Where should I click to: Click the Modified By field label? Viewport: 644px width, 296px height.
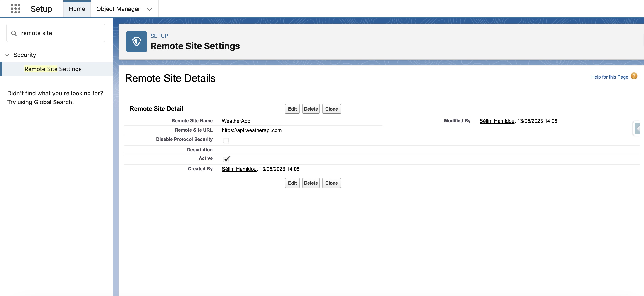[x=457, y=121]
